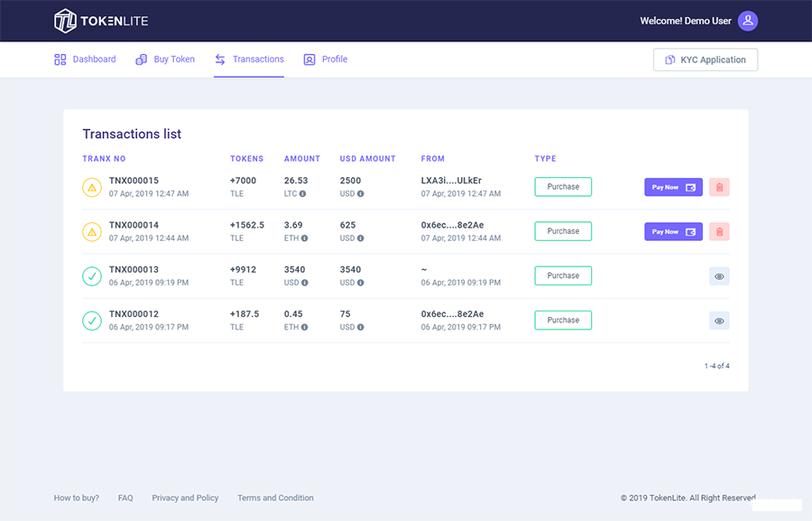Switch to the Profile tab
The image size is (812, 521).
coord(326,60)
